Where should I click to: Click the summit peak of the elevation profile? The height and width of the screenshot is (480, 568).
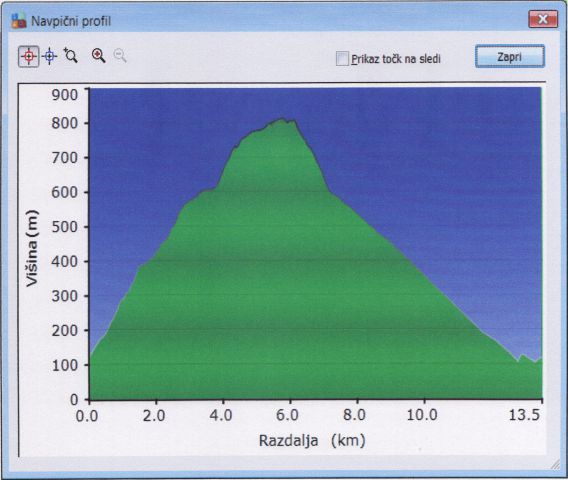click(282, 118)
